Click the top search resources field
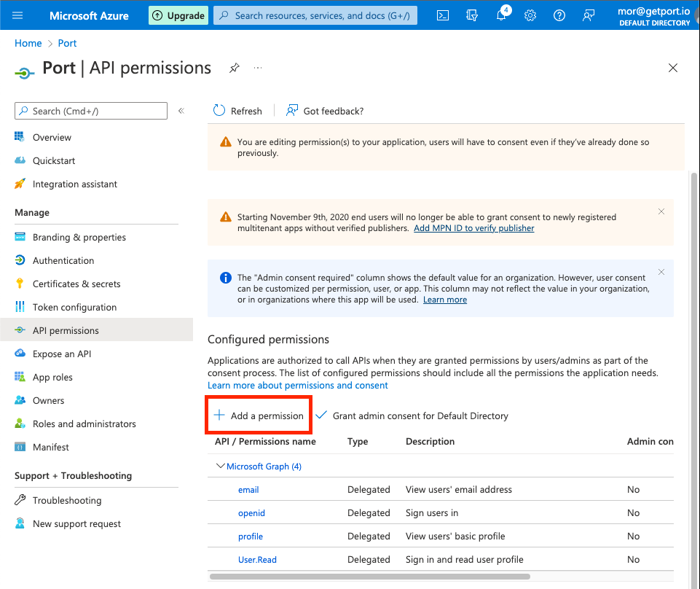 pyautogui.click(x=315, y=15)
